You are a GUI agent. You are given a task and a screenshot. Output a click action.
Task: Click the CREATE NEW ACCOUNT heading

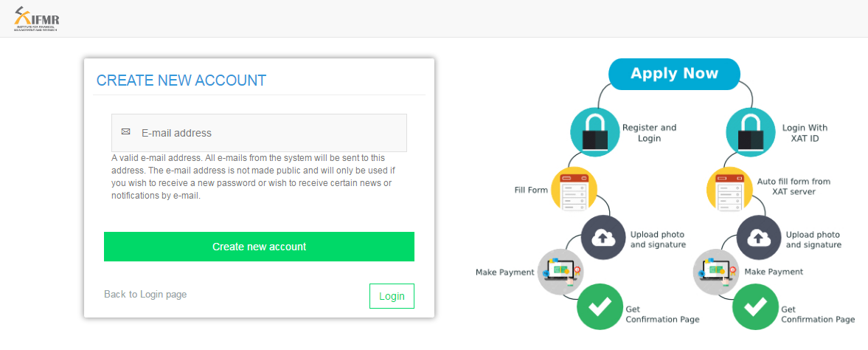[181, 80]
